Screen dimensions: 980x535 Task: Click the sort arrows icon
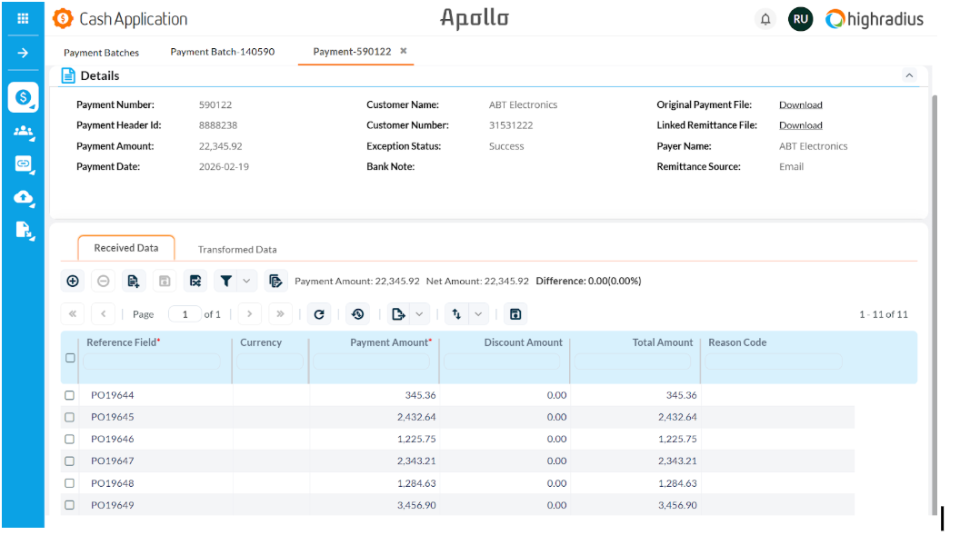click(x=456, y=314)
